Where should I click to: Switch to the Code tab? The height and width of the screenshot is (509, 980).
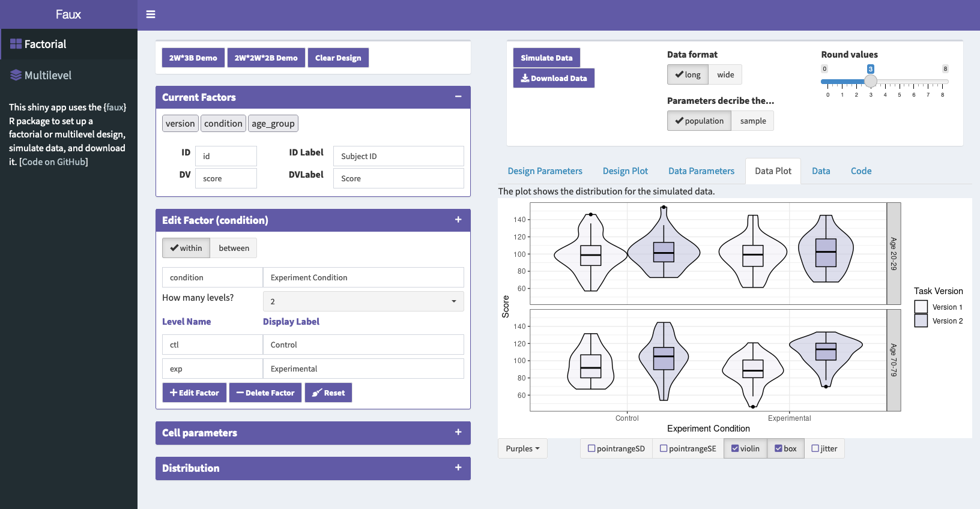(x=861, y=171)
